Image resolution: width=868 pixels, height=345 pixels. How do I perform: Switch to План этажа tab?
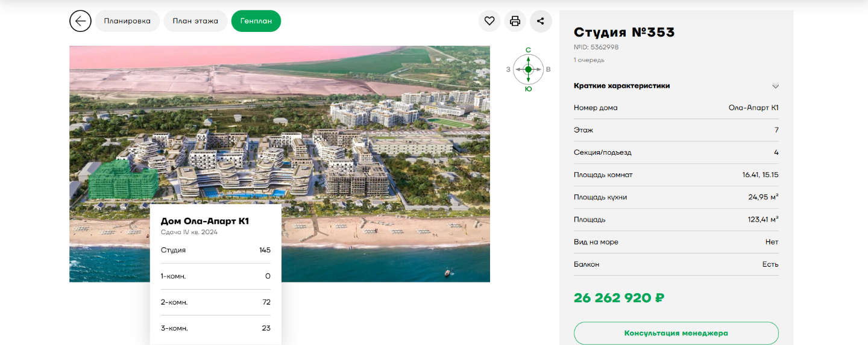(195, 21)
